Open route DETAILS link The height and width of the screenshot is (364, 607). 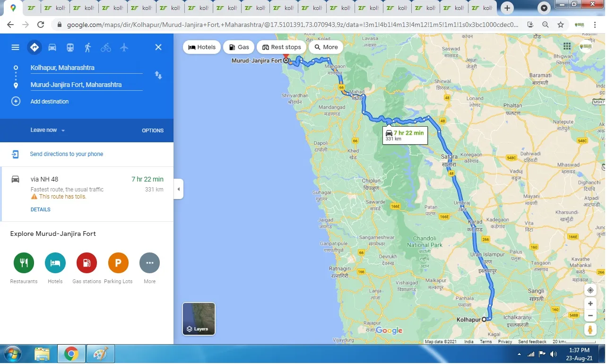(x=41, y=209)
